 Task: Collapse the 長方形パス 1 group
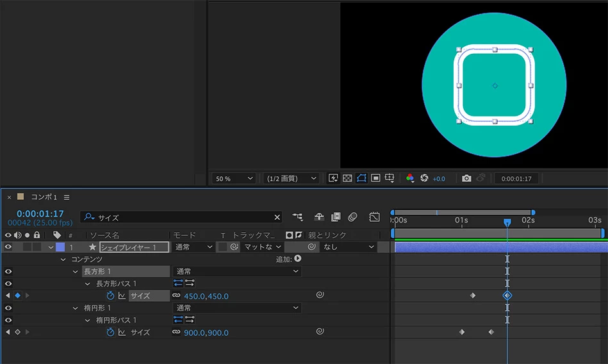coord(88,284)
